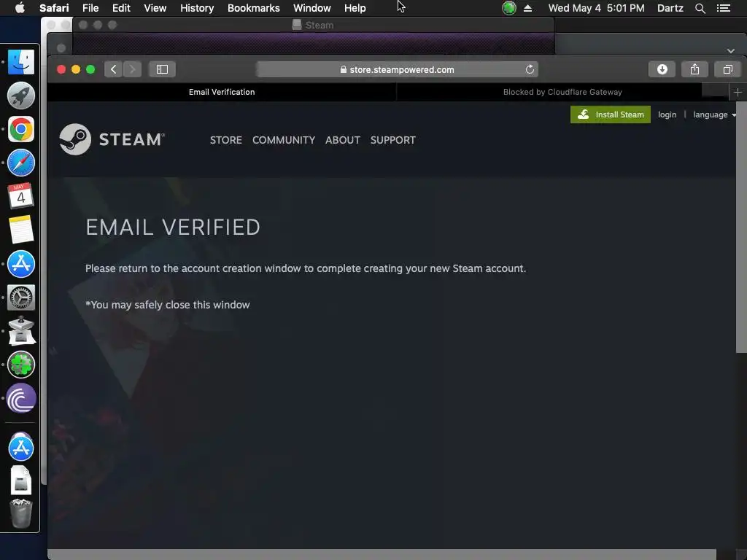Image resolution: width=747 pixels, height=560 pixels.
Task: Open Bookmarks menu
Action: (253, 8)
